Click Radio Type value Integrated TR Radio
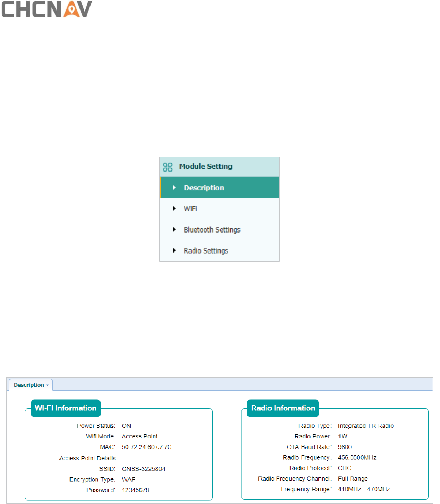The image size is (440, 504). 366,426
